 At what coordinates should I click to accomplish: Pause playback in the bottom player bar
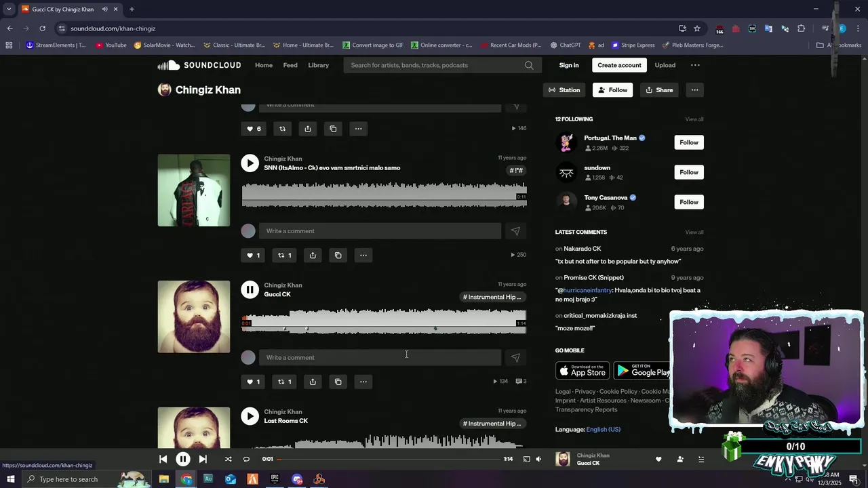coord(183,459)
